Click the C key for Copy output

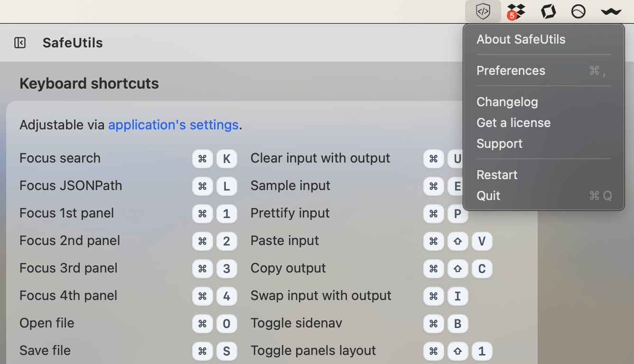pos(482,269)
